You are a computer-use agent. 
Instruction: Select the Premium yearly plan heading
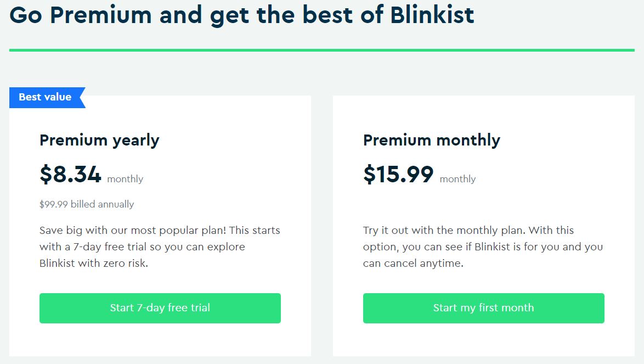(x=99, y=141)
